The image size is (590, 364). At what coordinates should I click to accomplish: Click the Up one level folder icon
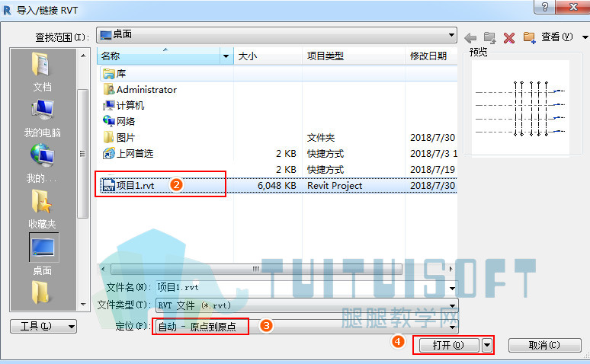point(489,37)
